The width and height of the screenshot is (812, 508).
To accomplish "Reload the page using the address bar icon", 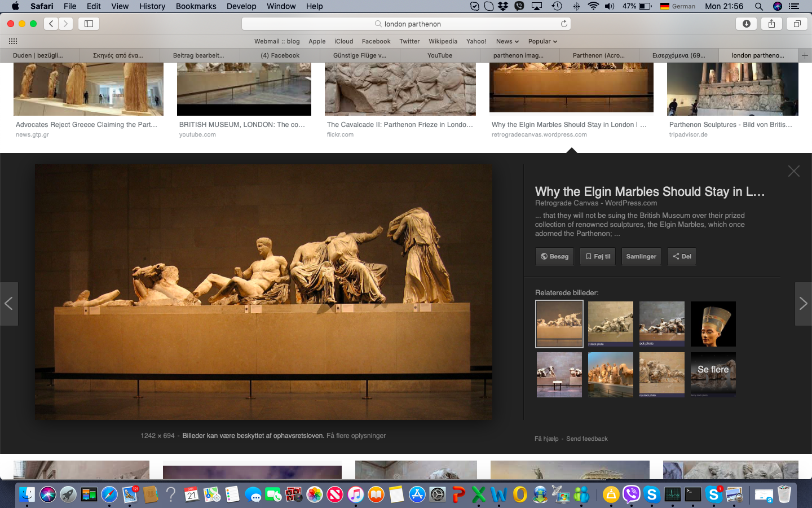I will 563,24.
